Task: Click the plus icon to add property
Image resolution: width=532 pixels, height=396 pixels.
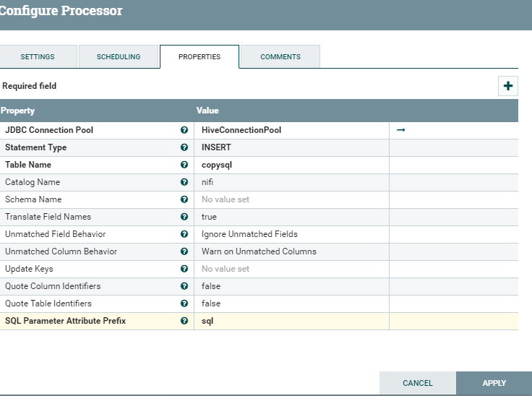Action: [x=508, y=86]
